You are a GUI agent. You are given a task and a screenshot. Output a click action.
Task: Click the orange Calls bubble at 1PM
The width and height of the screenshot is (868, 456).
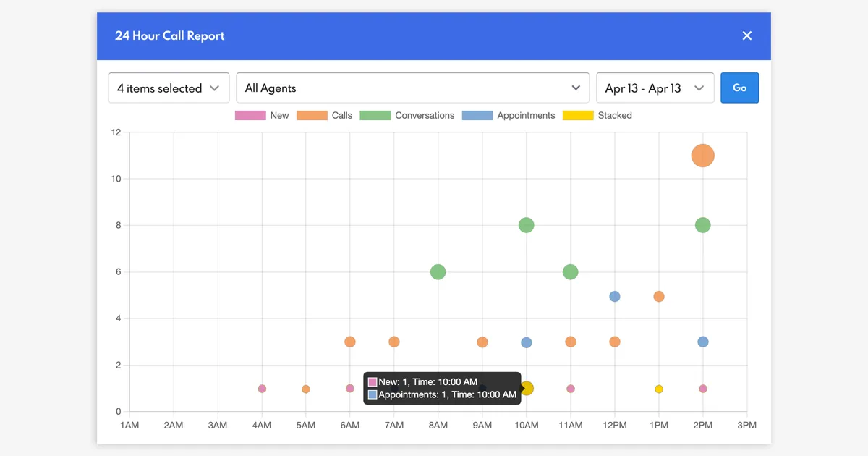click(659, 296)
